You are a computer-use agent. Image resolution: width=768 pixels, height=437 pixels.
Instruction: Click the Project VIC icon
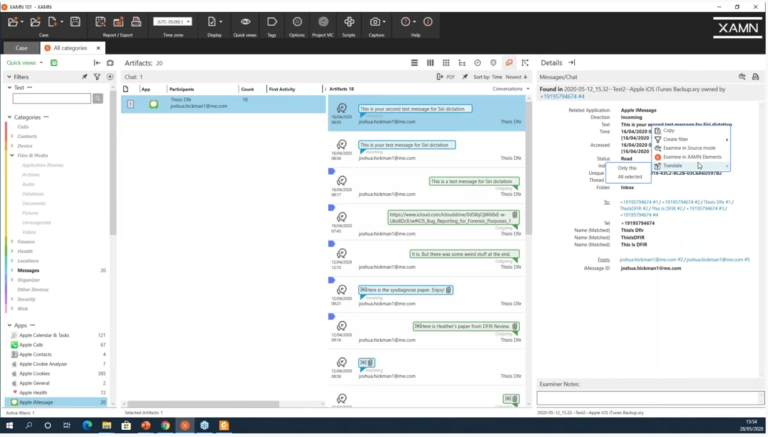tap(323, 22)
